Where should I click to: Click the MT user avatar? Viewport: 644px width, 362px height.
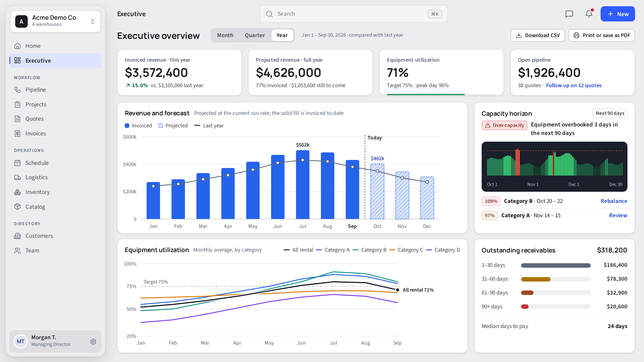pos(21,341)
